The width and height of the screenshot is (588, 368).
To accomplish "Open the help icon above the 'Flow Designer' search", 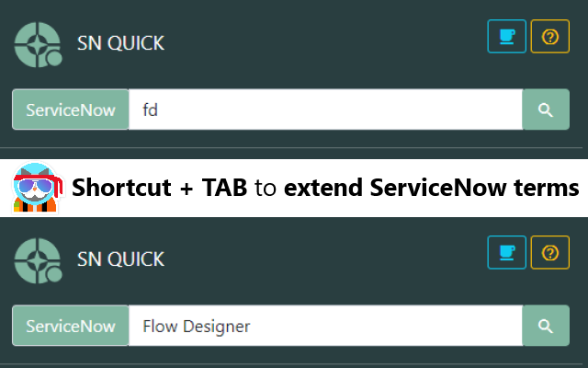I will [x=550, y=252].
